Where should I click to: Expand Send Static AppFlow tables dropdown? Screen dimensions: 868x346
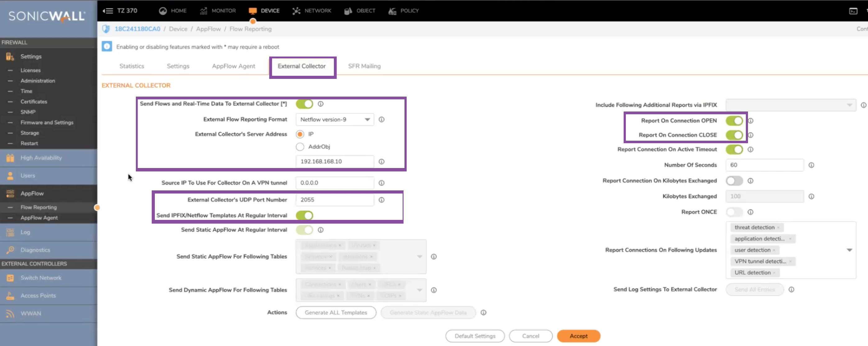419,257
